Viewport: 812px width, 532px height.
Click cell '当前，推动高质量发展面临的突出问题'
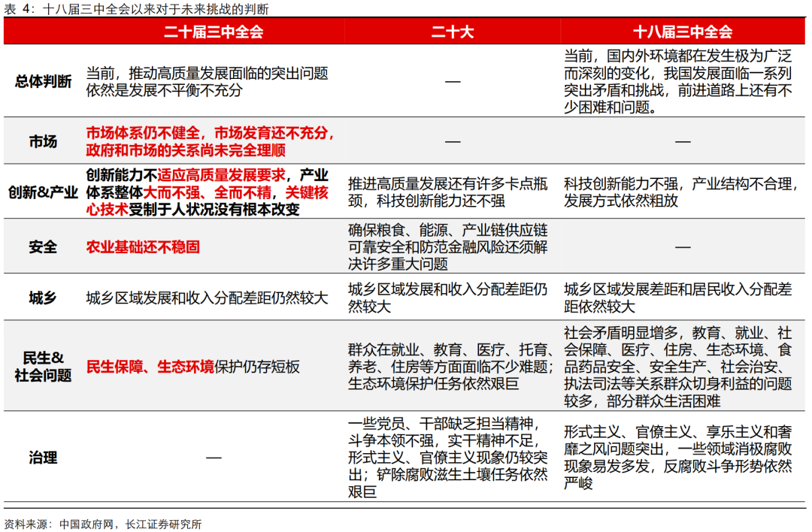pos(208,82)
